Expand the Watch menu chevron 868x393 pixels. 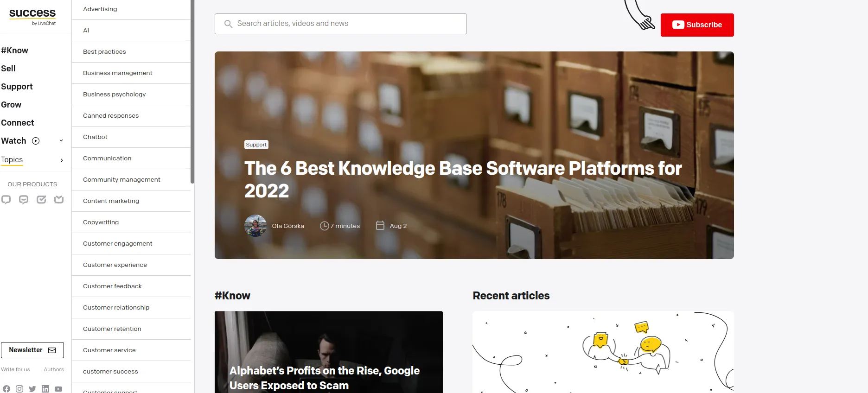[x=61, y=141]
